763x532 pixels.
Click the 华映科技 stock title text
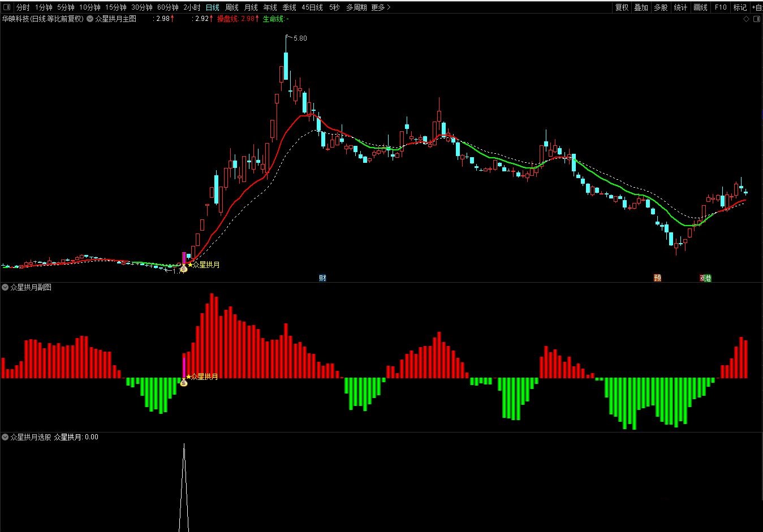tap(15, 19)
